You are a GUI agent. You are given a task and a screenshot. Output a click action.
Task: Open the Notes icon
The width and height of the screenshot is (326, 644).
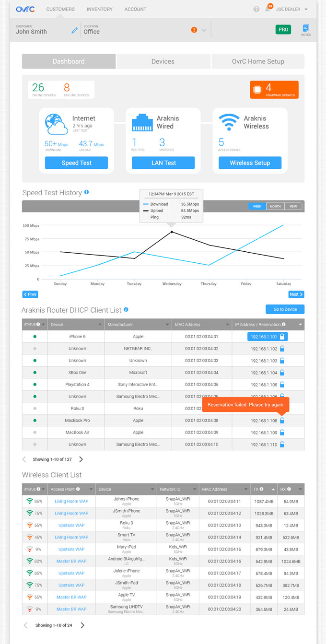pyautogui.click(x=306, y=30)
